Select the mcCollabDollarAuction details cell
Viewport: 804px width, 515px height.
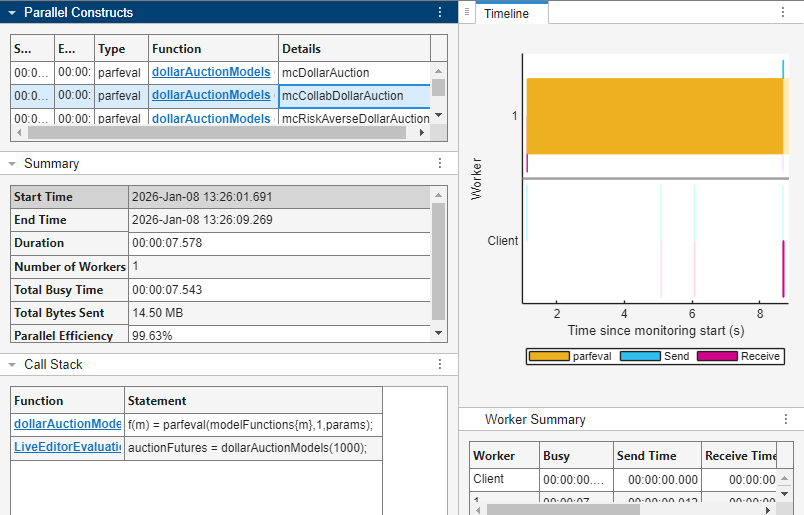(x=354, y=96)
